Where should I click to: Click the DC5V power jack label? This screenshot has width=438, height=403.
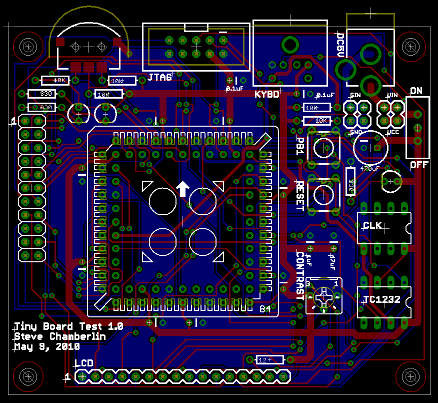pos(340,45)
